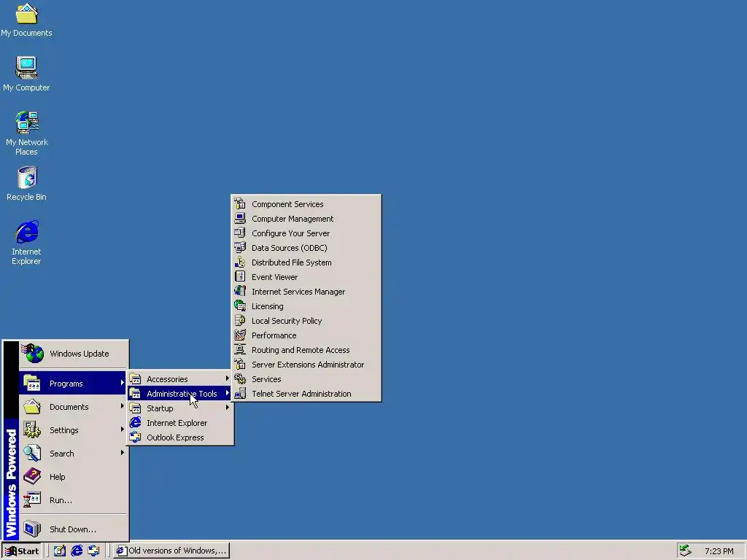Expand the Documents submenu arrow
This screenshot has width=747, height=560.
pos(123,406)
